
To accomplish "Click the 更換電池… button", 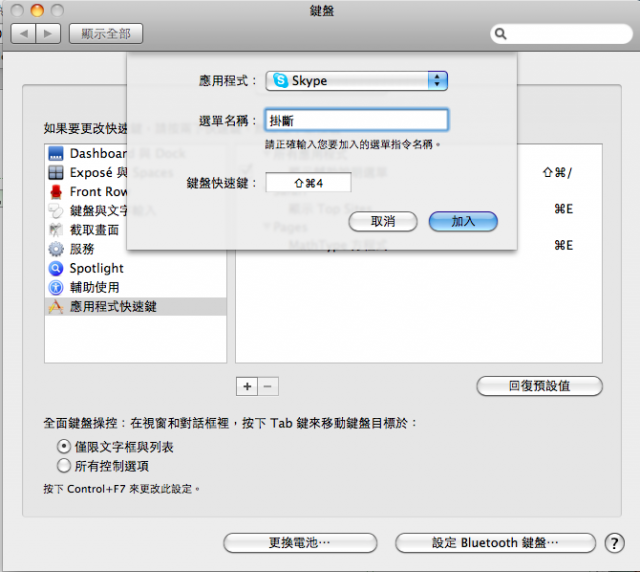I will [x=300, y=543].
